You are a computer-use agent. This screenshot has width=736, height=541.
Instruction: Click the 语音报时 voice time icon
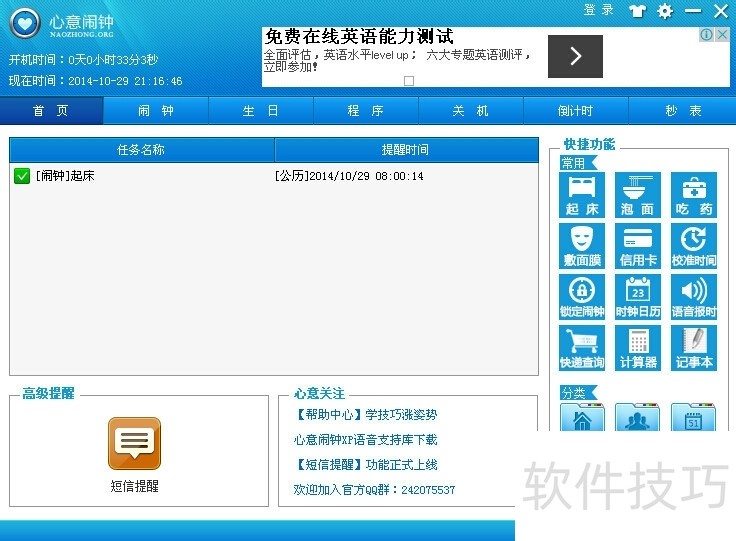point(694,297)
